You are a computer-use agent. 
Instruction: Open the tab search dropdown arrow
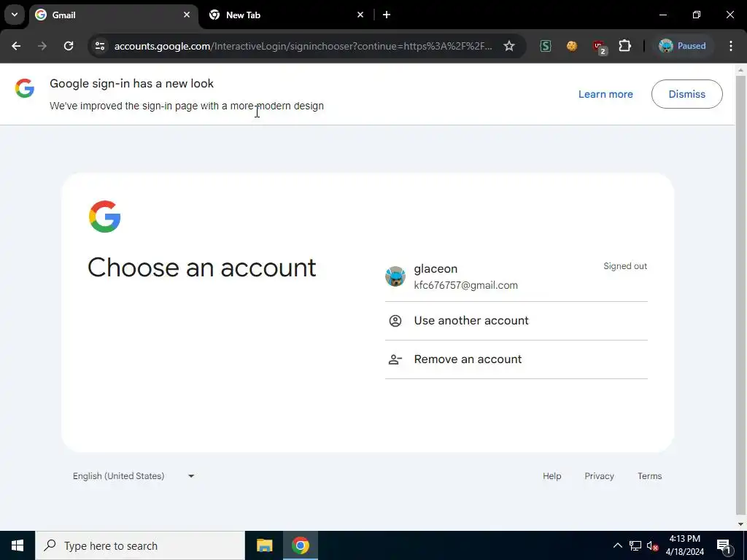[15, 15]
